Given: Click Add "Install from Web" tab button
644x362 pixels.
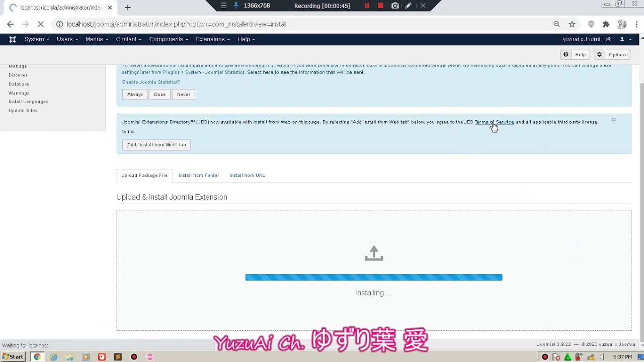Looking at the screenshot, I should tap(156, 145).
